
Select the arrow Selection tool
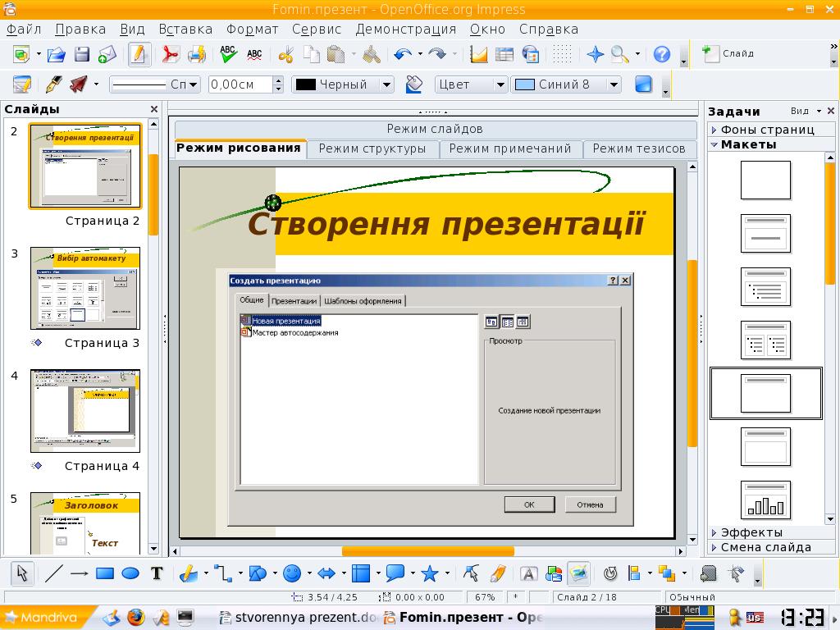coord(22,574)
